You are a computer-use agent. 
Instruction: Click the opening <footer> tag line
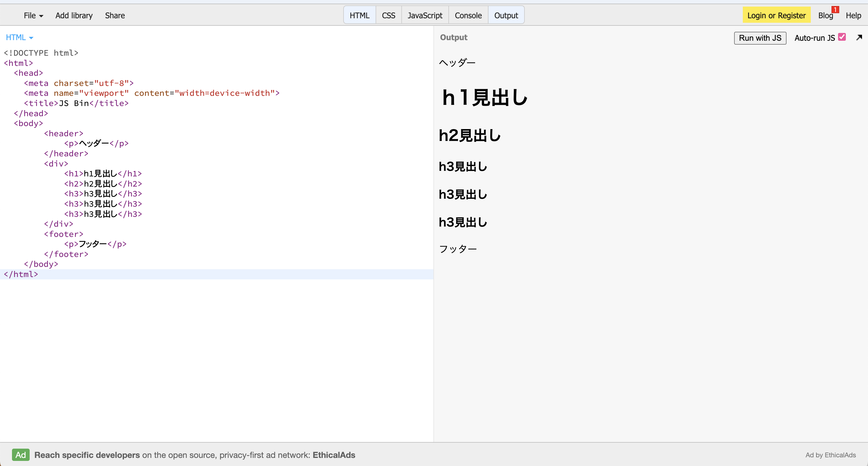point(63,234)
